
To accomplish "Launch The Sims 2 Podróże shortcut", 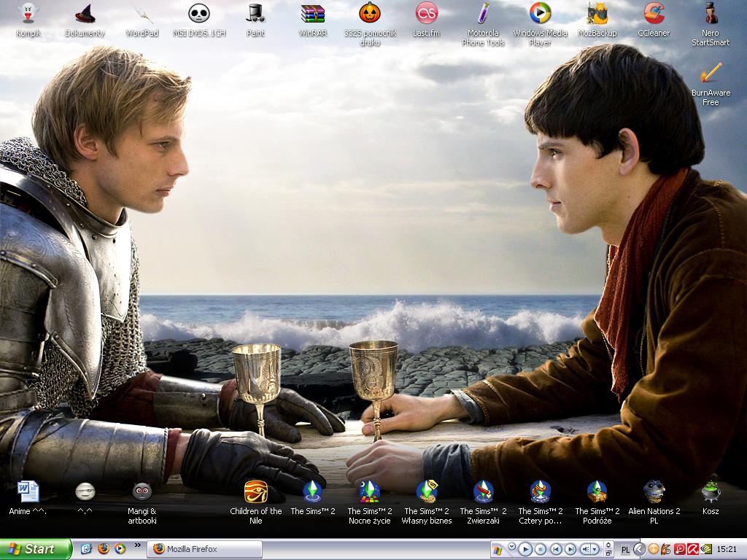I will coord(597,503).
